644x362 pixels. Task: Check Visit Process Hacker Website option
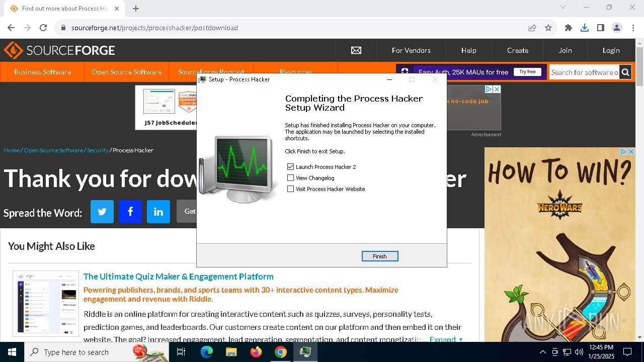290,189
